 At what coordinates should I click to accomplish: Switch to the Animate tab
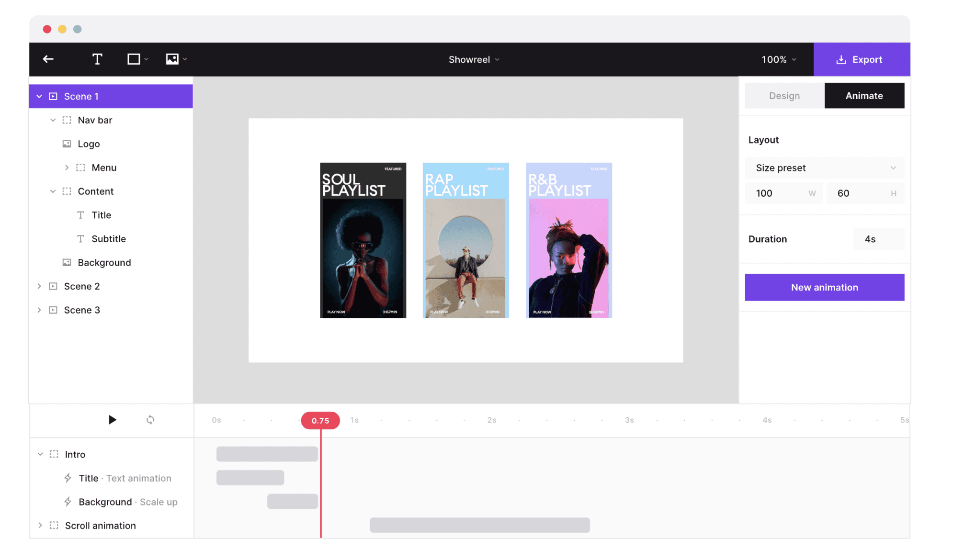click(864, 96)
